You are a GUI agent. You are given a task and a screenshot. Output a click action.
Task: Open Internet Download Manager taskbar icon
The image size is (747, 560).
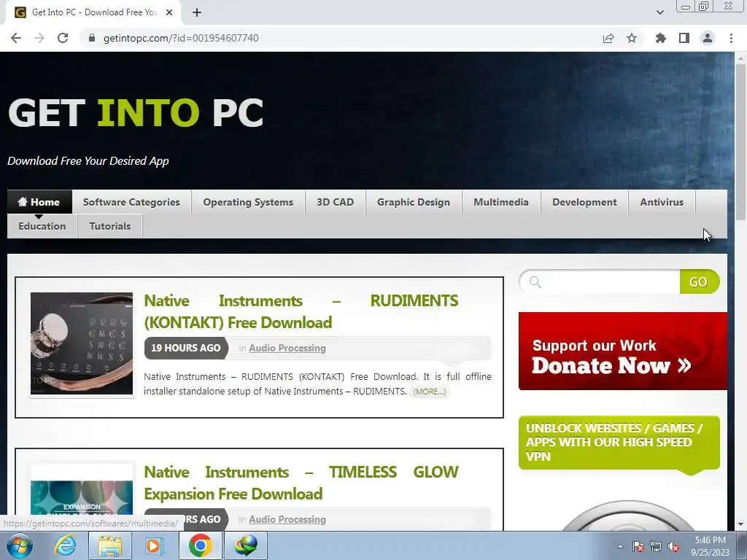coord(245,545)
